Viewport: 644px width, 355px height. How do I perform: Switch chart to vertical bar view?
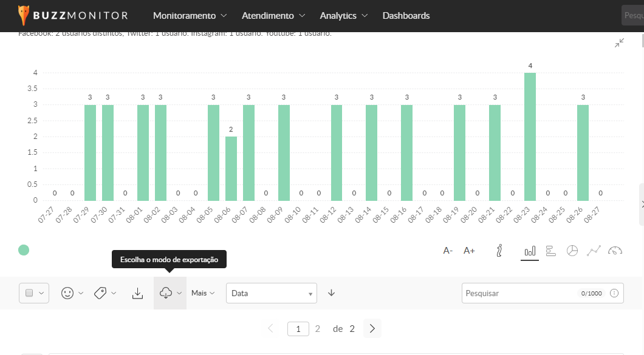(530, 251)
